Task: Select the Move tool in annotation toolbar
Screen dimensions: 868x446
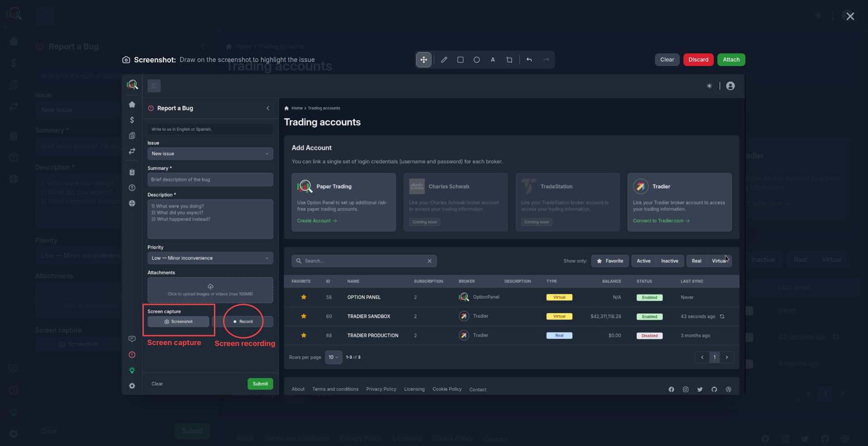Action: pyautogui.click(x=423, y=60)
